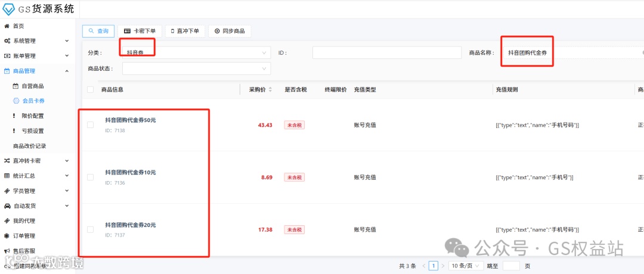Check the box for 抖音团购代金券20元
644x274 pixels.
(91, 230)
